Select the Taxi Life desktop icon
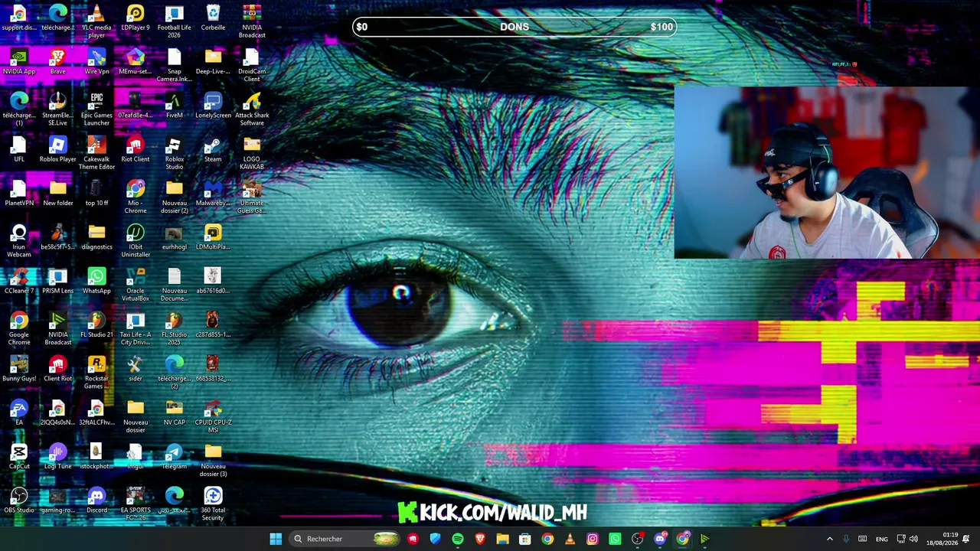980x551 pixels. (x=136, y=328)
